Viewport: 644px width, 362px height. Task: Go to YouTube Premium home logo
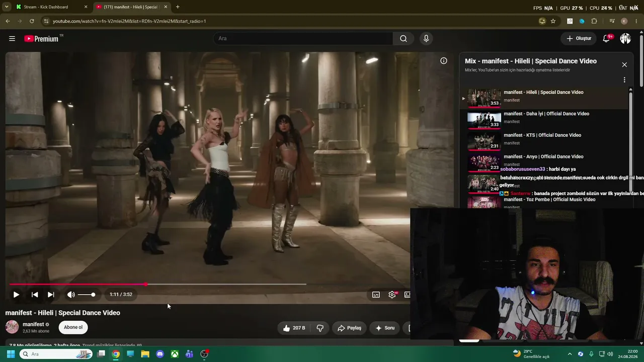(41, 39)
